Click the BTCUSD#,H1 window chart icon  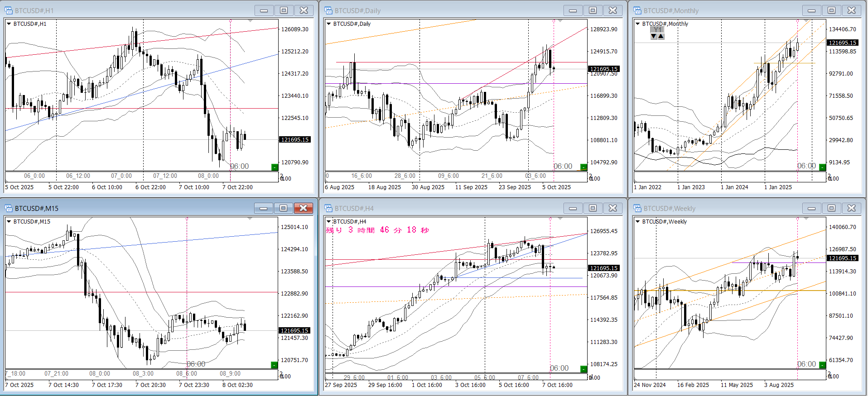pos(9,10)
